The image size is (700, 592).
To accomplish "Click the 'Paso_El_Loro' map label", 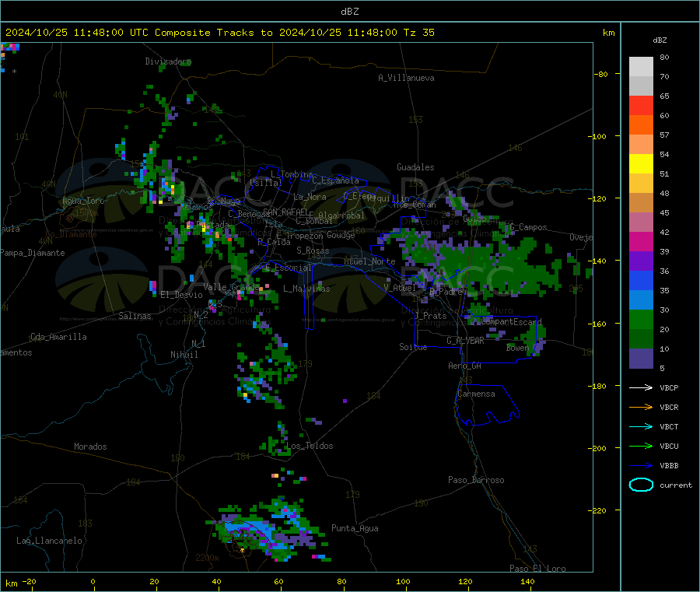I will pos(538,569).
